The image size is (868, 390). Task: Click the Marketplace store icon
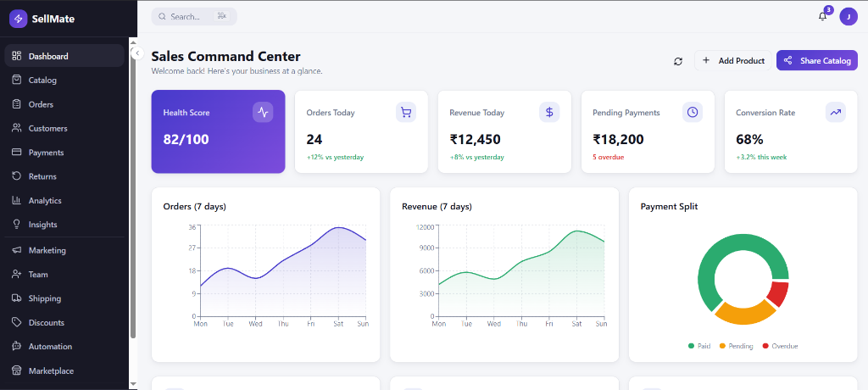[x=17, y=370]
